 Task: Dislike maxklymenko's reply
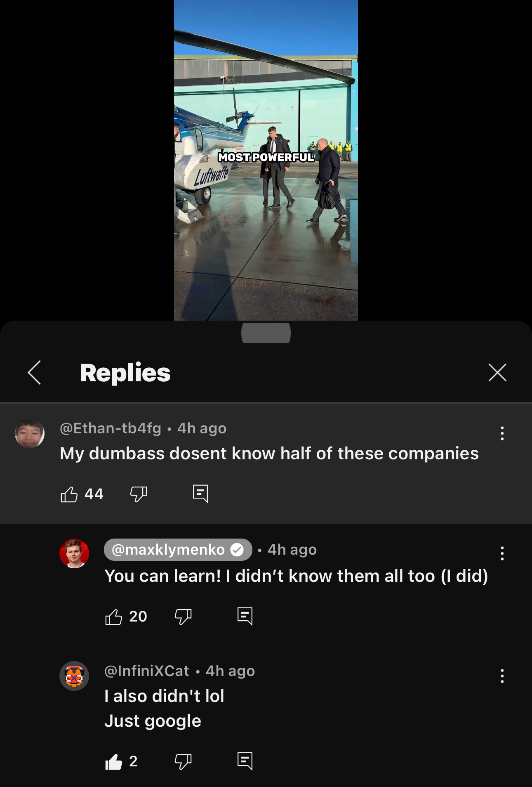(183, 617)
